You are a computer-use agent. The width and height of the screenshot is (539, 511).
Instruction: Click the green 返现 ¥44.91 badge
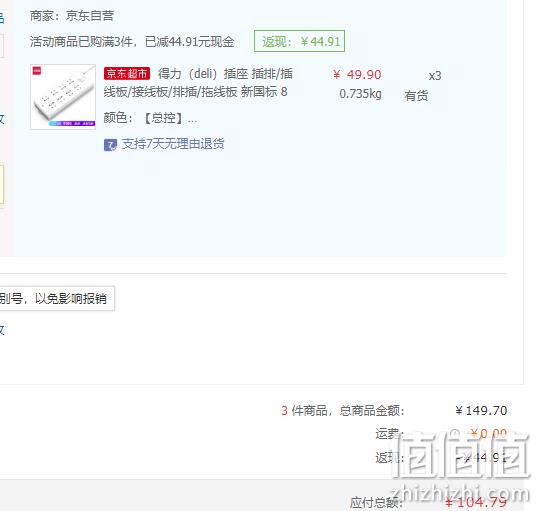(x=299, y=41)
